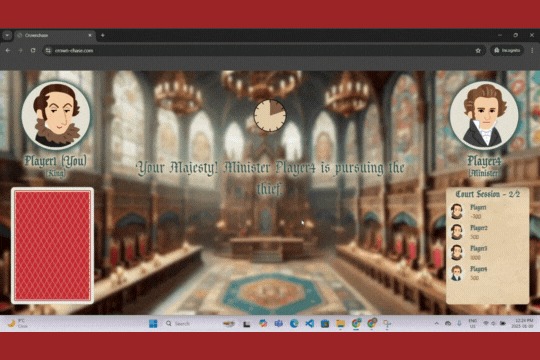Open Visual Studio Code from taskbar
The image size is (540, 360).
(x=309, y=323)
